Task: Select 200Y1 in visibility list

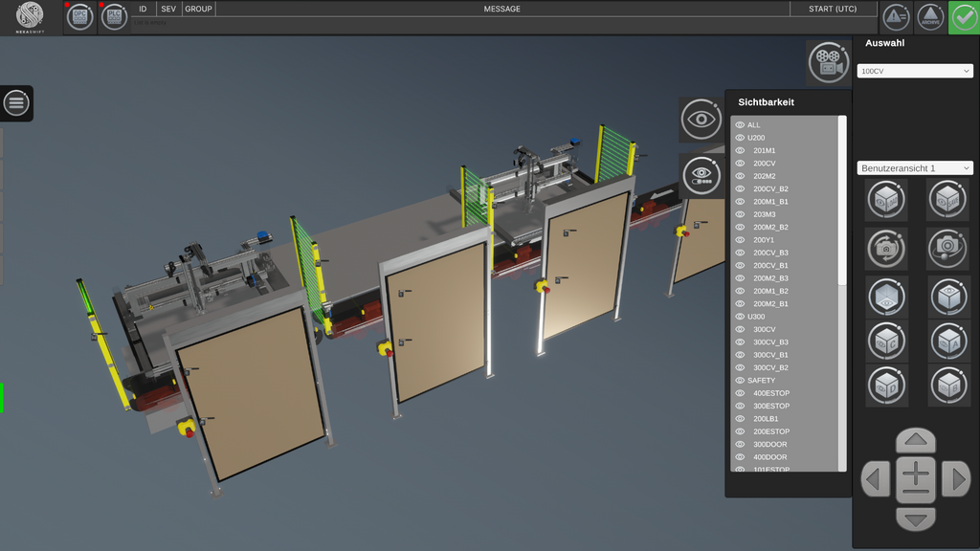Action: pyautogui.click(x=764, y=240)
